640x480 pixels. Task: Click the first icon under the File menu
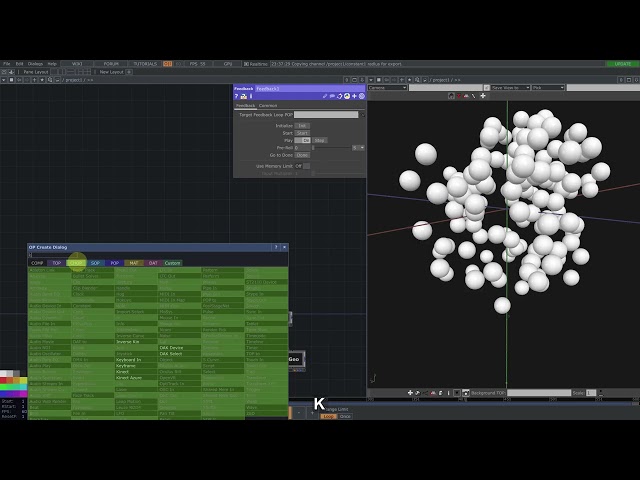click(4, 72)
